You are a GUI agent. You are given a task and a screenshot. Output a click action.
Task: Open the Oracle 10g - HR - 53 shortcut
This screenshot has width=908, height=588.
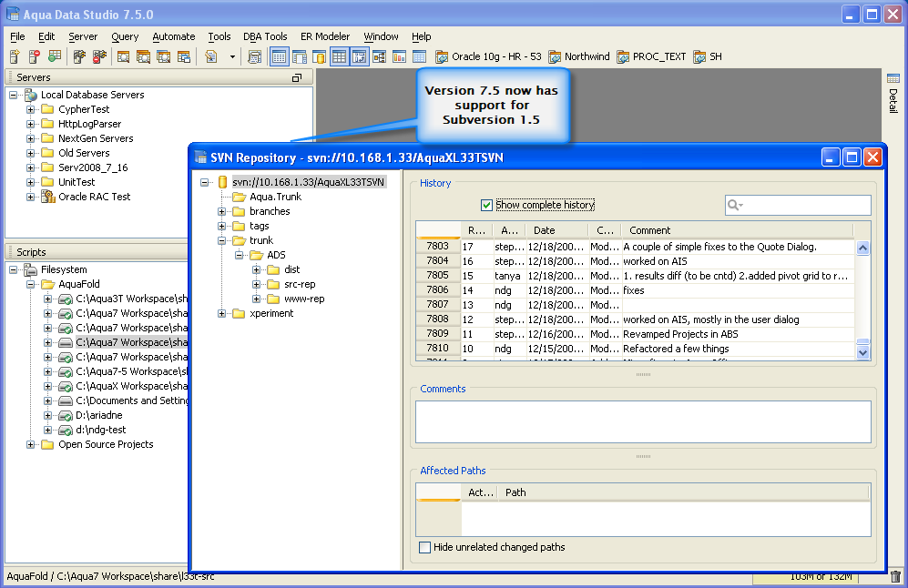pyautogui.click(x=488, y=56)
